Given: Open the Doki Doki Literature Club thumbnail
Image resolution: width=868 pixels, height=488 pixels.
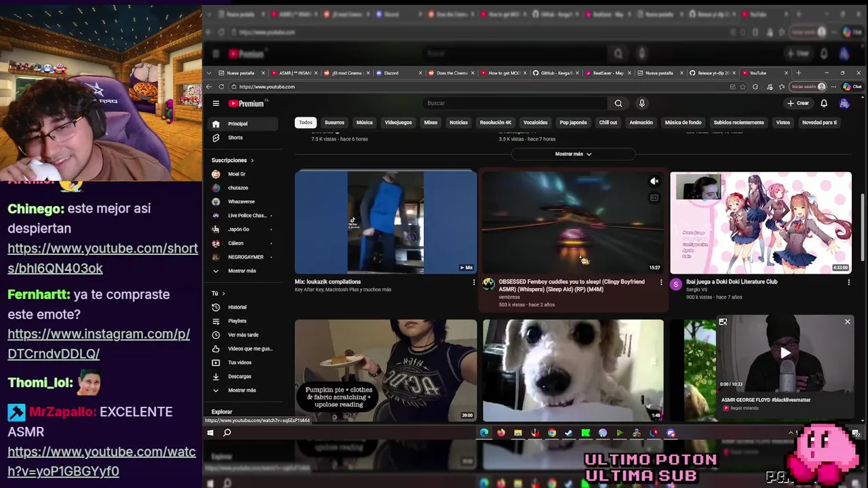Looking at the screenshot, I should [x=761, y=222].
